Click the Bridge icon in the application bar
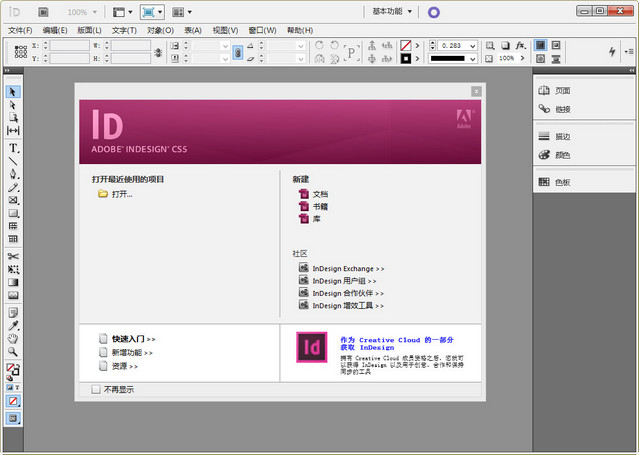The height and width of the screenshot is (455, 639). tap(44, 13)
